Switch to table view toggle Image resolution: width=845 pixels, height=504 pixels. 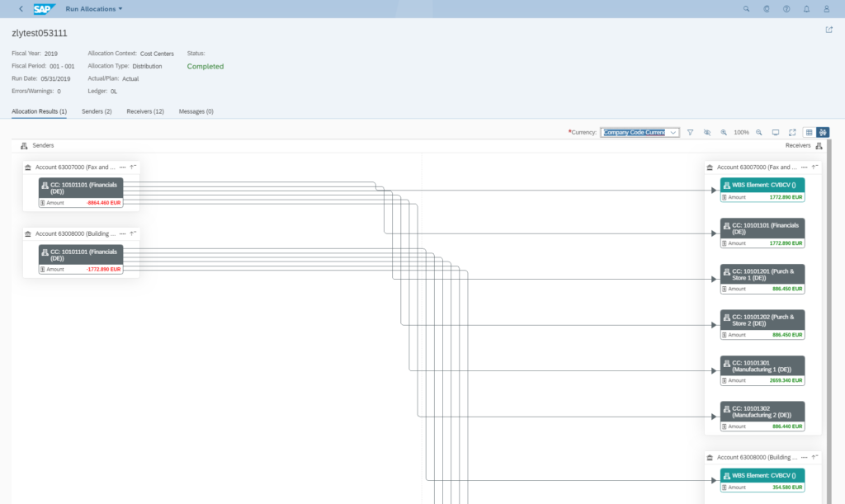tap(810, 132)
